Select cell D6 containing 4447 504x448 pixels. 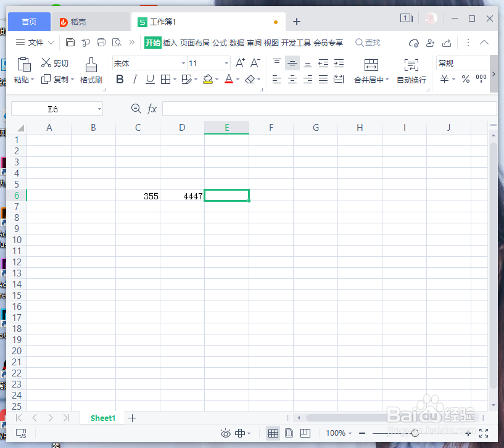182,196
